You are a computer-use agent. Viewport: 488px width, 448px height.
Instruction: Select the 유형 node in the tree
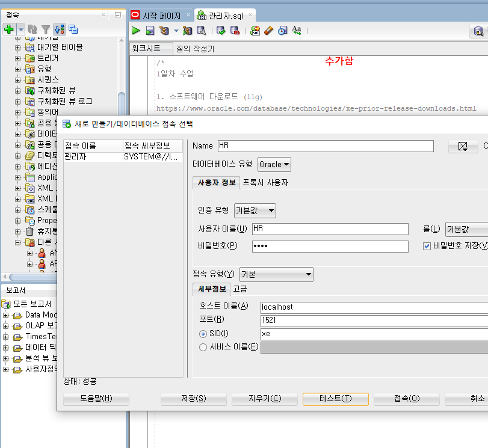(x=44, y=69)
